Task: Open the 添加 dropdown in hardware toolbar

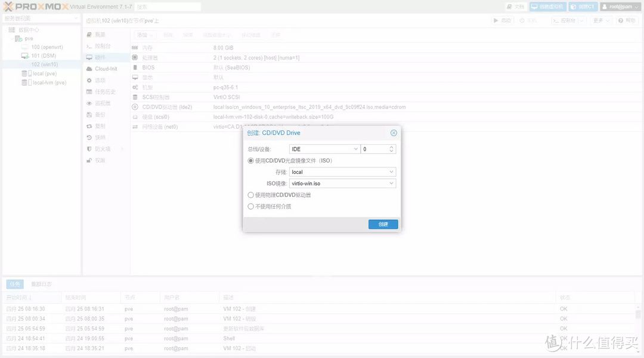Action: 145,35
